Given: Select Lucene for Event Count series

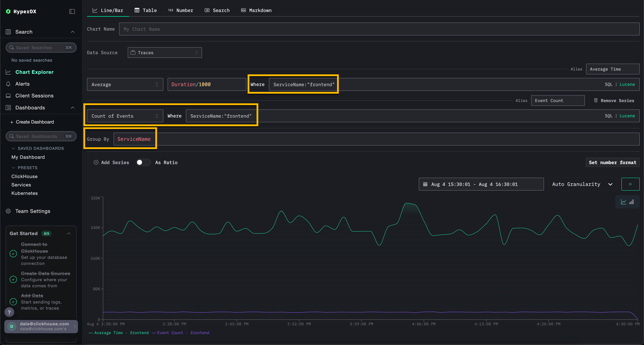Looking at the screenshot, I should tap(627, 116).
